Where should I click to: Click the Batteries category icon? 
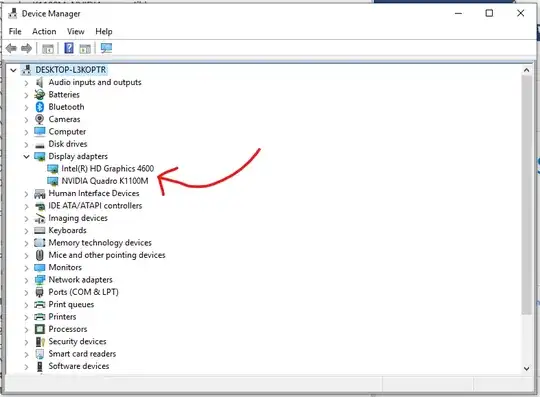pyautogui.click(x=40, y=95)
